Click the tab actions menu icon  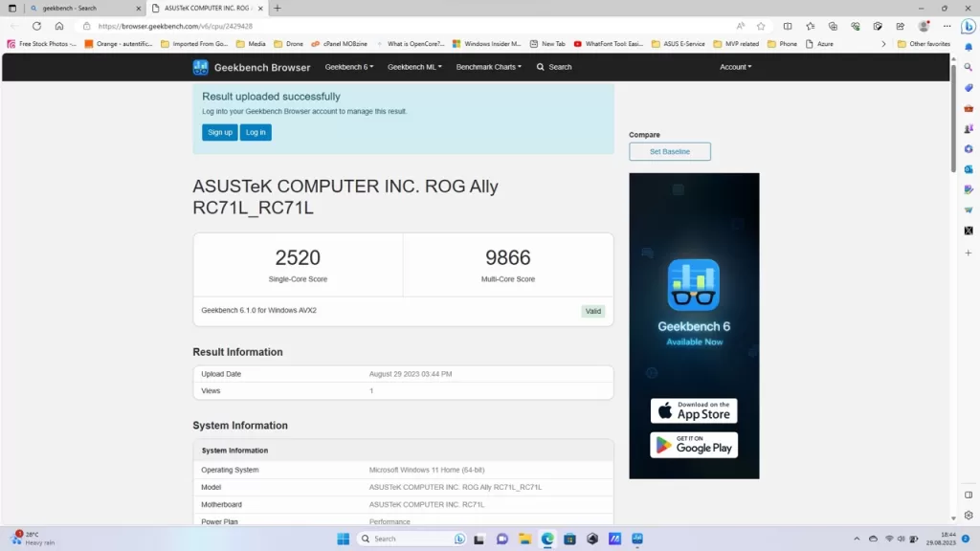(x=11, y=8)
